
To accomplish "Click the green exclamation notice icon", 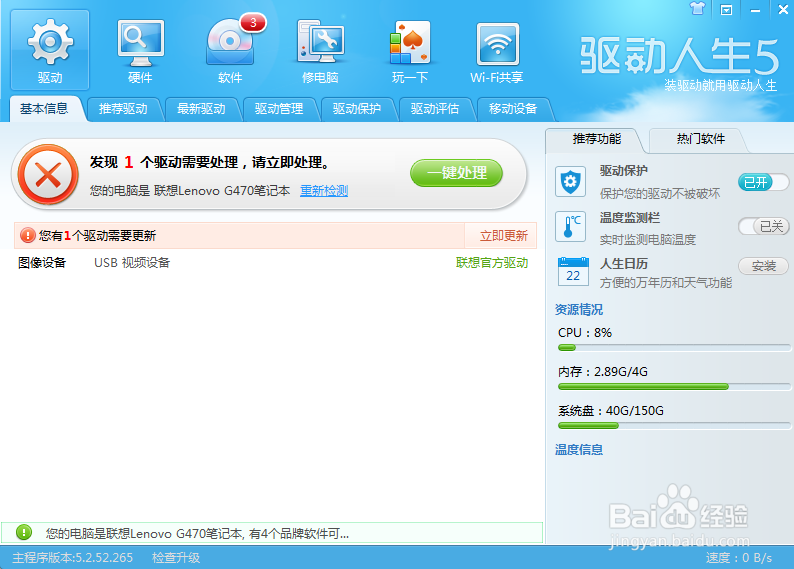I will coord(24,533).
